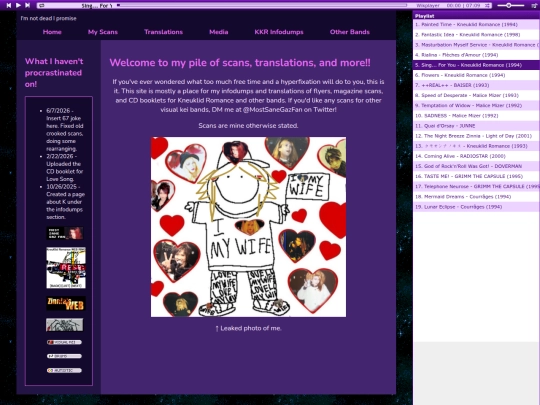The image size is (540, 405).
Task: Click "Leaked photo of me" caption
Action: pyautogui.click(x=248, y=328)
